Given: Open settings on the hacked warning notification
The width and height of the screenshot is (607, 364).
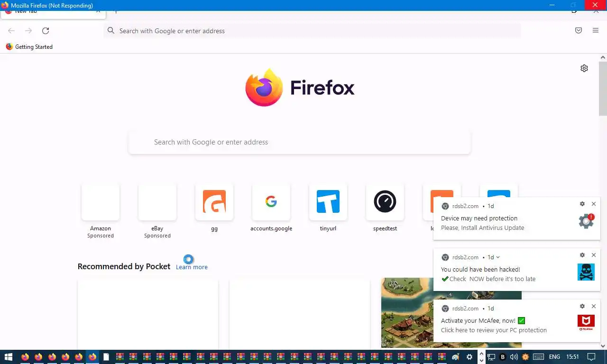Looking at the screenshot, I should click(x=582, y=255).
